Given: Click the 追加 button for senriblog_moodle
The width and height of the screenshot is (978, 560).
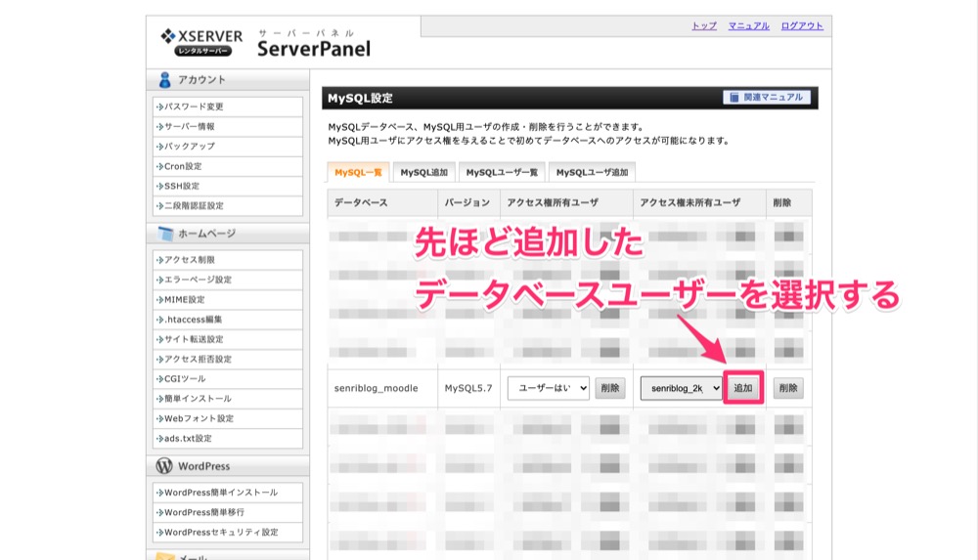Looking at the screenshot, I should (743, 388).
